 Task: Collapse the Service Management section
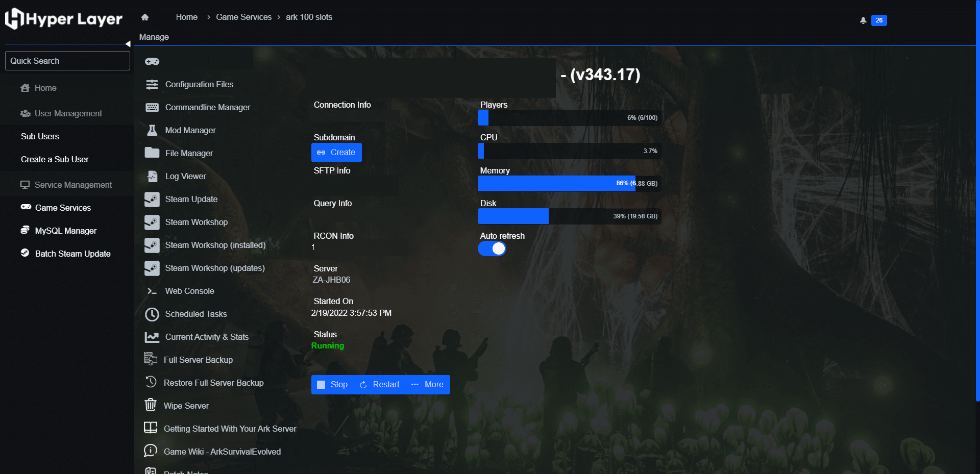click(x=66, y=185)
